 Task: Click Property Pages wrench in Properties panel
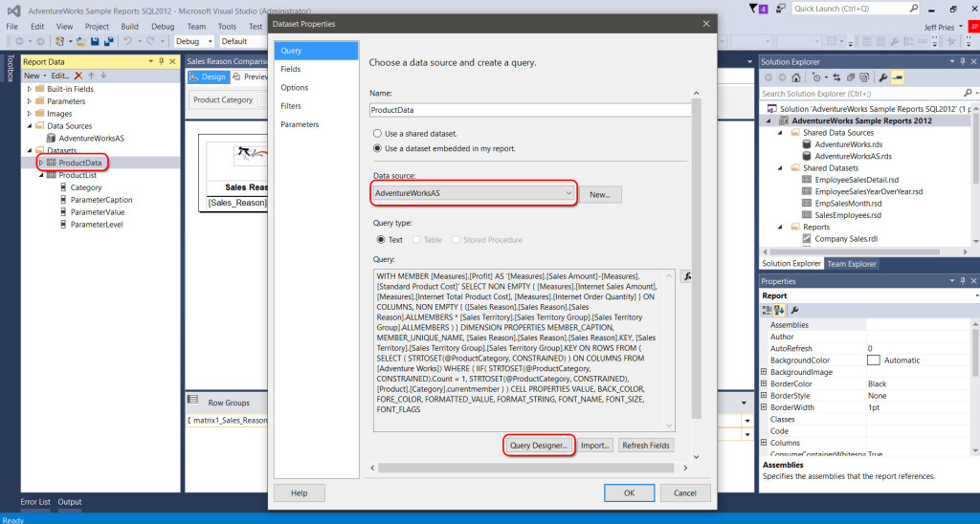[794, 310]
